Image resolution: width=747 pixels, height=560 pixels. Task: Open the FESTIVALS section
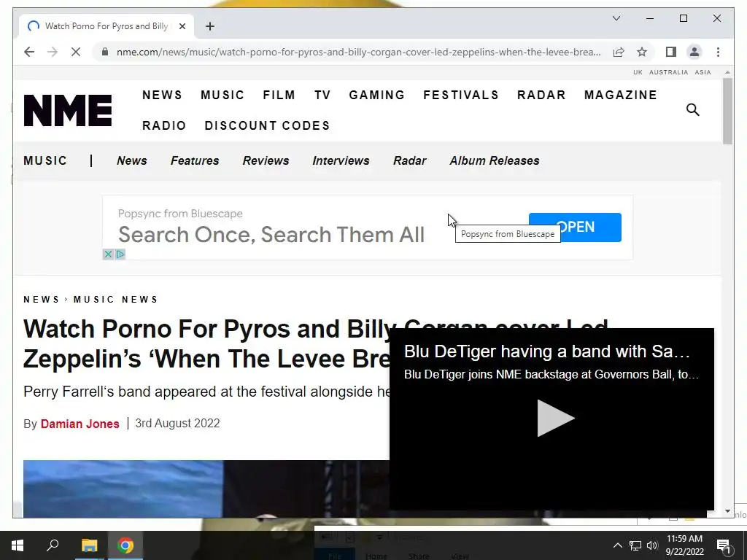click(x=461, y=95)
